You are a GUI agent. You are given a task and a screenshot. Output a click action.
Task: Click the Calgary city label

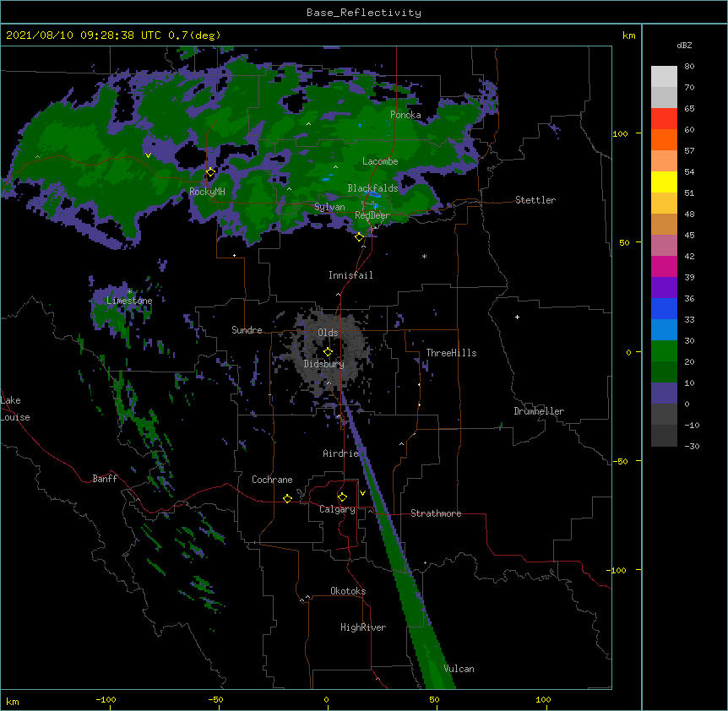337,509
